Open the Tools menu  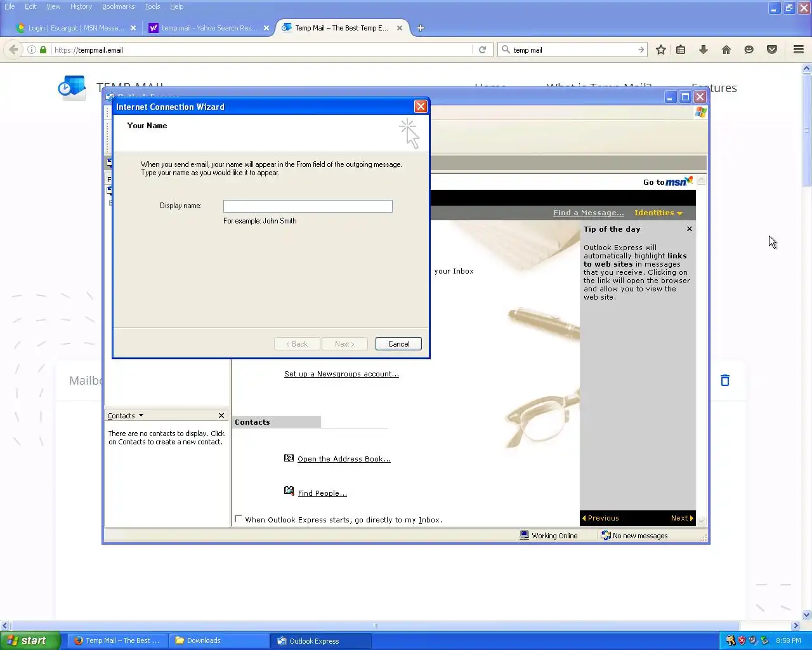click(152, 6)
